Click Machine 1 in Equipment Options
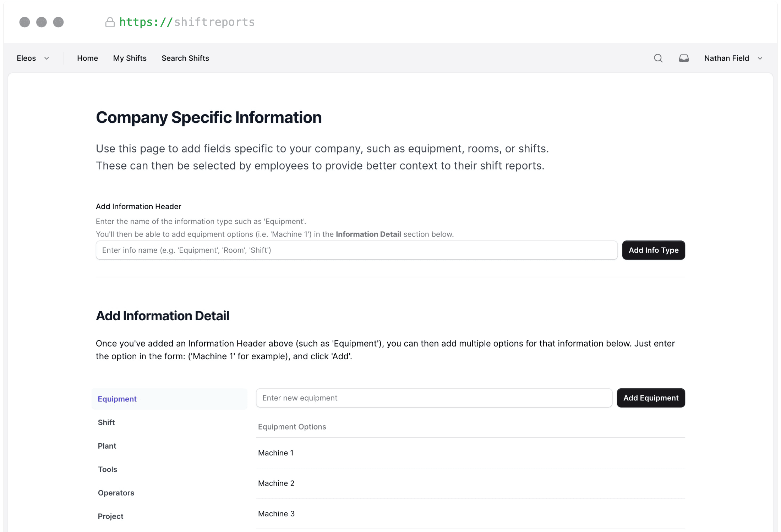 276,453
